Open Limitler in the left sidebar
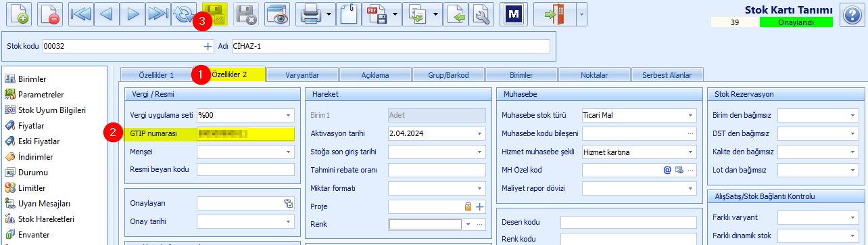Image resolution: width=868 pixels, height=245 pixels. click(x=32, y=188)
